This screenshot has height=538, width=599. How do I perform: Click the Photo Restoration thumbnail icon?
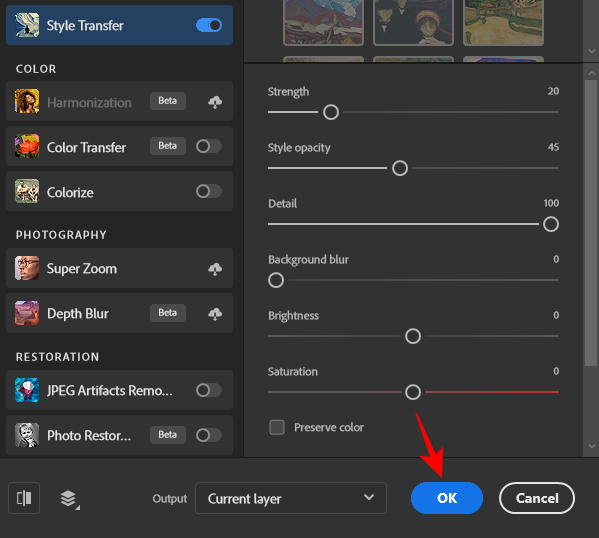click(27, 435)
